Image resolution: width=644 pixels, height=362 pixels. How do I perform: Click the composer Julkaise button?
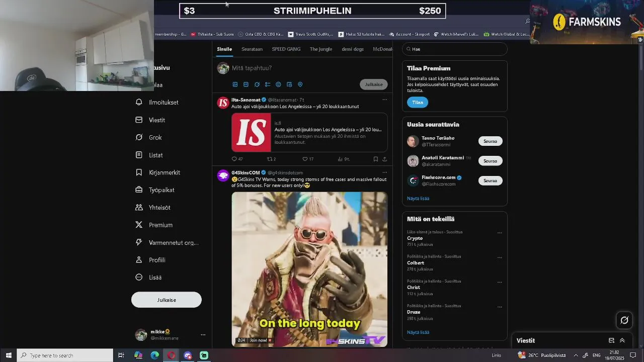click(x=374, y=84)
